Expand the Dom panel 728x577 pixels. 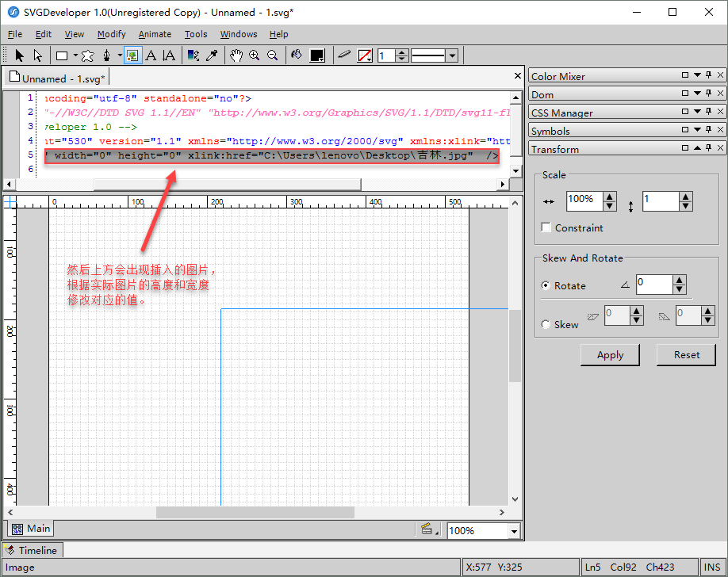coord(697,94)
